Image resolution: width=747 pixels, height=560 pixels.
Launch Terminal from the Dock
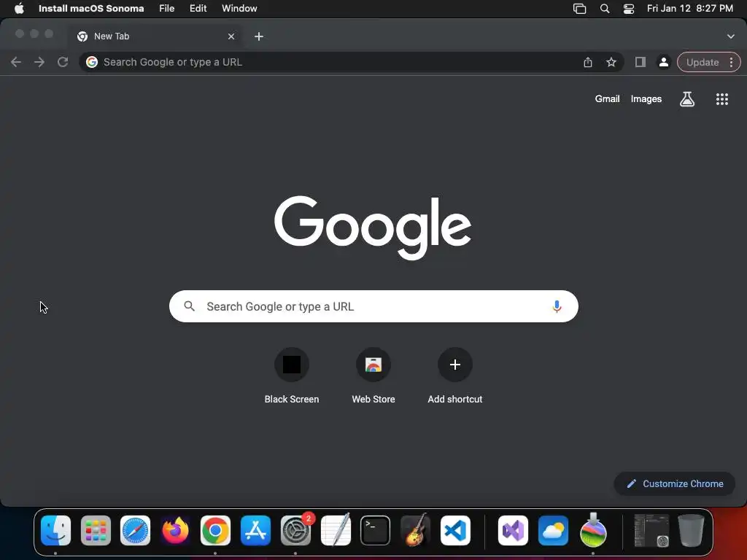376,530
